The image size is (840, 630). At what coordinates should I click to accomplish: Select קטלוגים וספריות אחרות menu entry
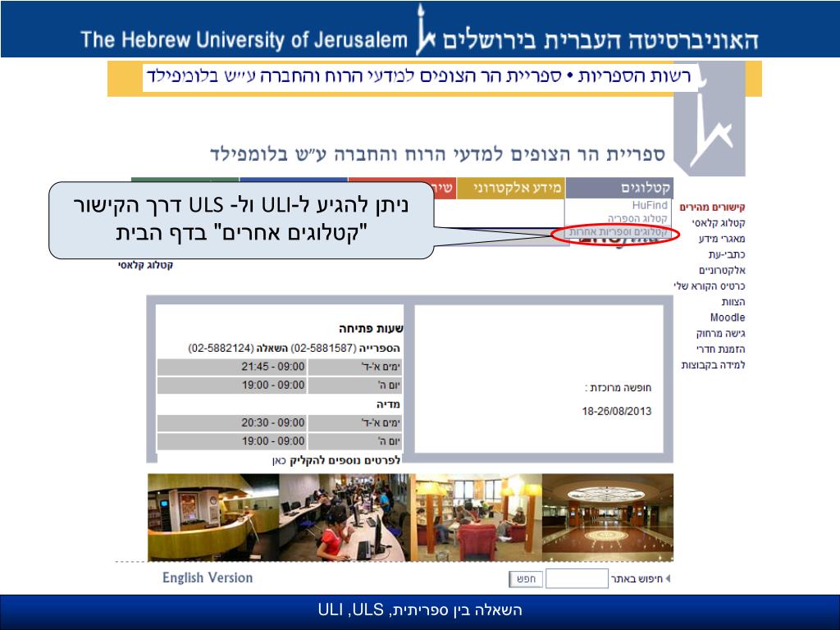[x=617, y=232]
